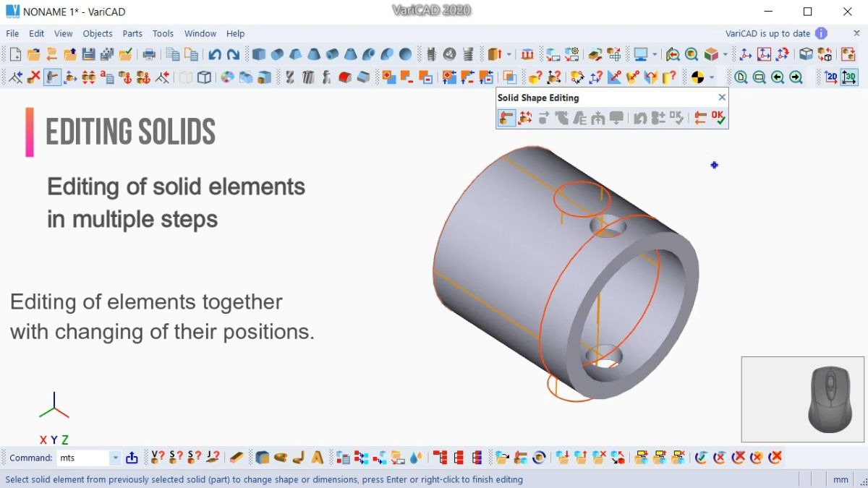Open dropdown next to the colored cube view icon

[x=726, y=54]
